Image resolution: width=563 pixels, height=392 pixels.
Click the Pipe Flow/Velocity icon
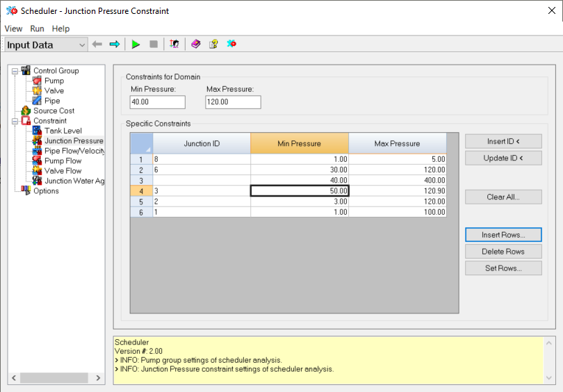pos(37,151)
